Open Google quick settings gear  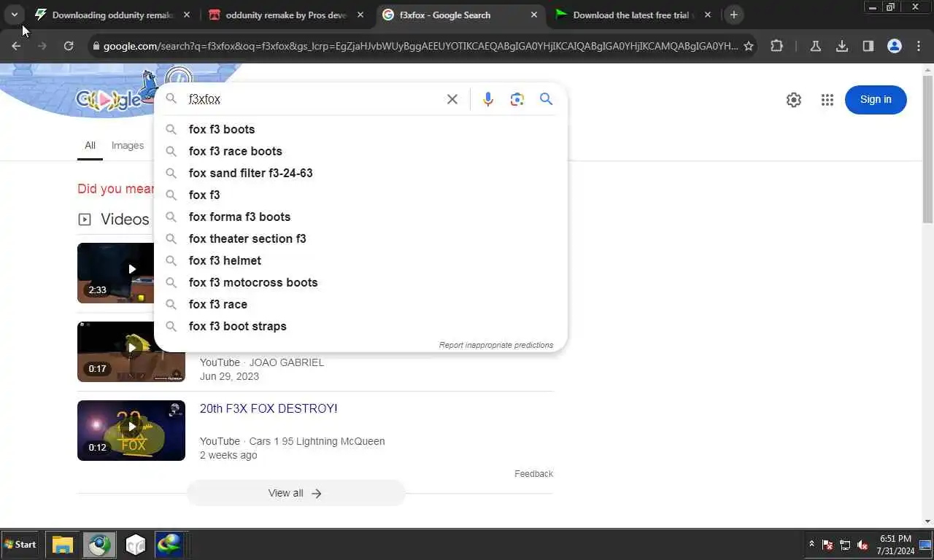[x=794, y=100]
